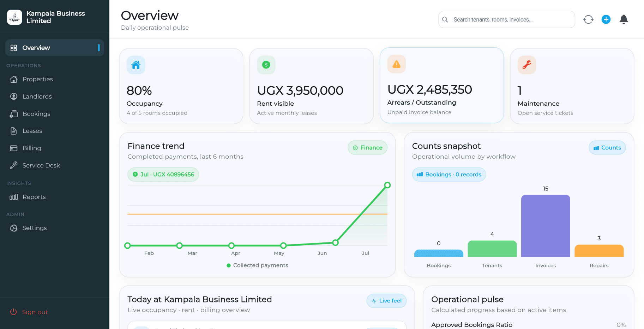The width and height of the screenshot is (644, 329).
Task: Click the purple Invoices bar
Action: click(x=546, y=226)
